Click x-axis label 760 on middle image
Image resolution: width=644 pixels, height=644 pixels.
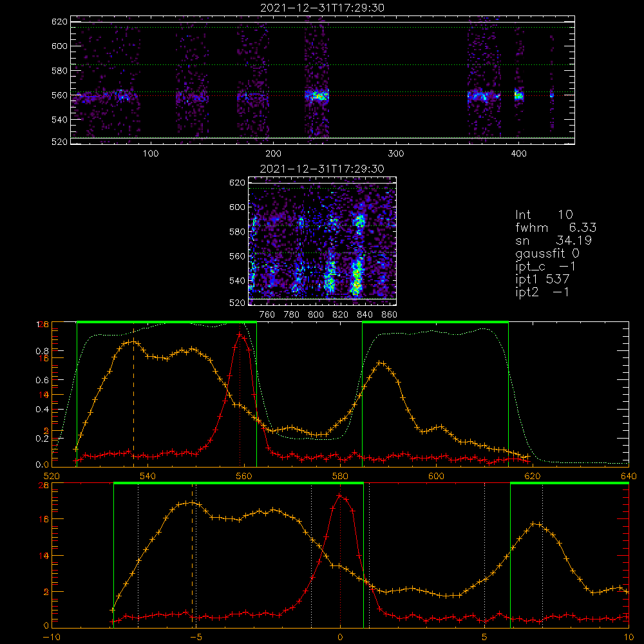pyautogui.click(x=267, y=315)
